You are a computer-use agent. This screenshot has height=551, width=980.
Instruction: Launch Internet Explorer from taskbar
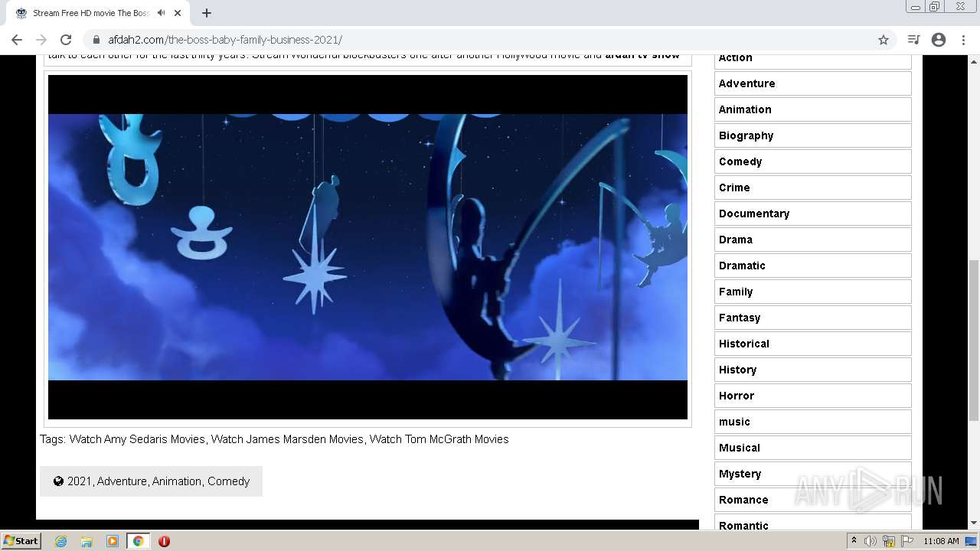[60, 541]
